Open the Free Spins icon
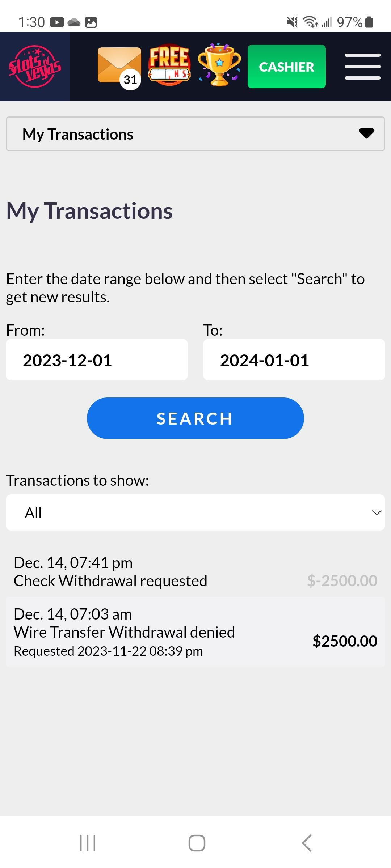 pos(169,66)
